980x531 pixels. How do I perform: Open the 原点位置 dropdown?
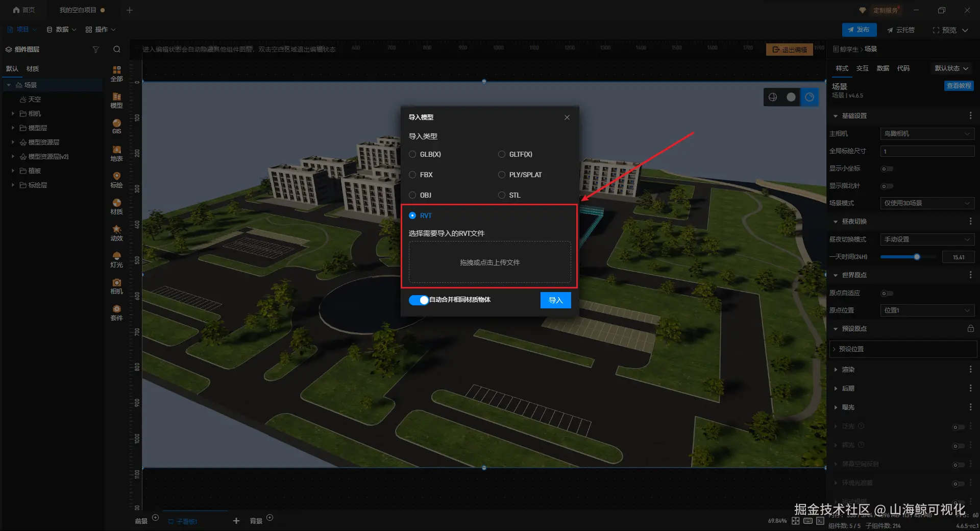(927, 310)
